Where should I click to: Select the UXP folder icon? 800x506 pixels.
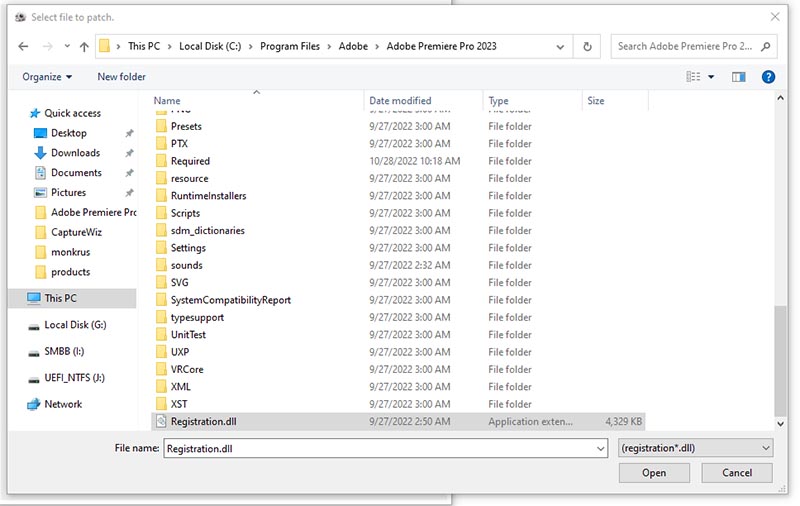161,351
